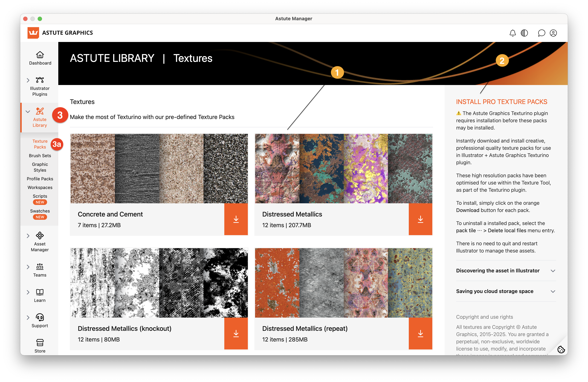Viewport: 588px width, 382px height.
Task: Expand the Teams section chevron
Action: (28, 267)
